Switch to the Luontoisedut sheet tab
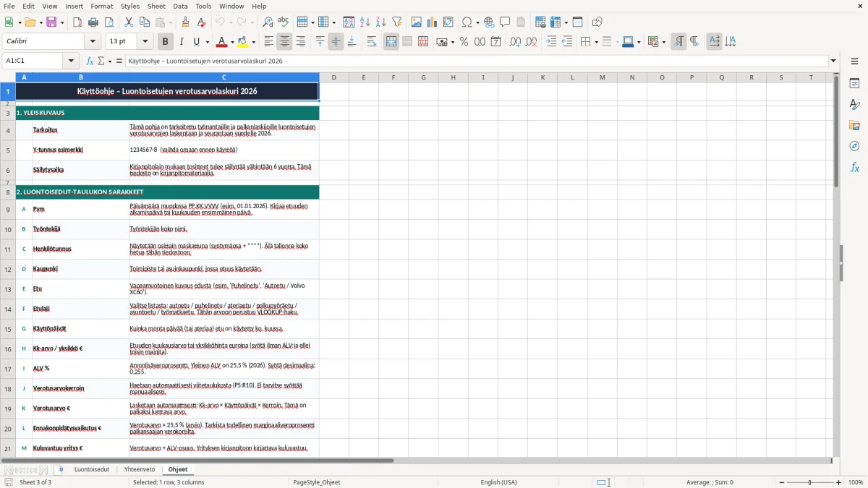Image resolution: width=868 pixels, height=488 pixels. click(x=92, y=469)
